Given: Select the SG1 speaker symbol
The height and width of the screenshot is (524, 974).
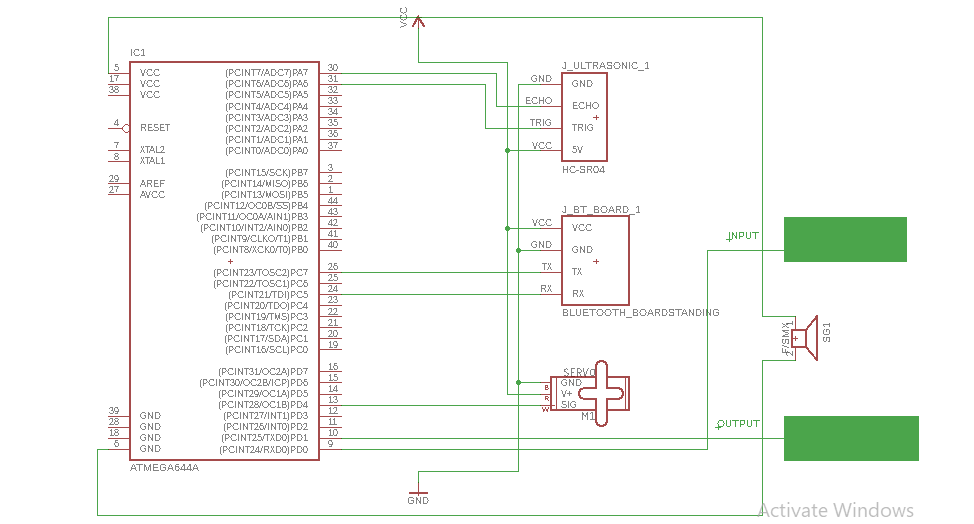Looking at the screenshot, I should tap(806, 338).
